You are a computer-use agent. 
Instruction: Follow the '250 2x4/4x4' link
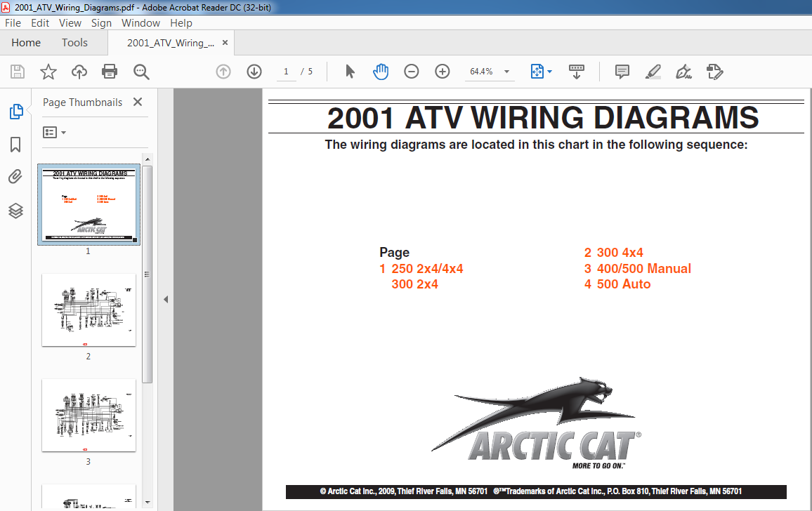[427, 269]
